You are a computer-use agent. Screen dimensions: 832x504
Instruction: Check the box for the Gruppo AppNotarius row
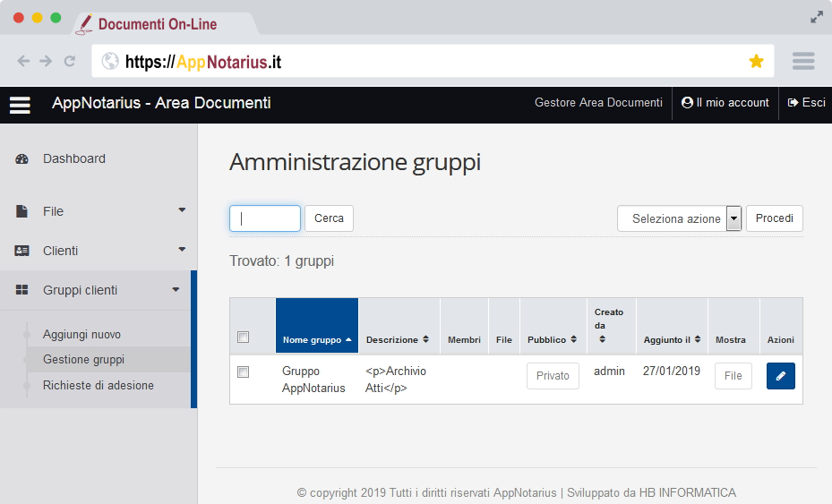tap(243, 372)
